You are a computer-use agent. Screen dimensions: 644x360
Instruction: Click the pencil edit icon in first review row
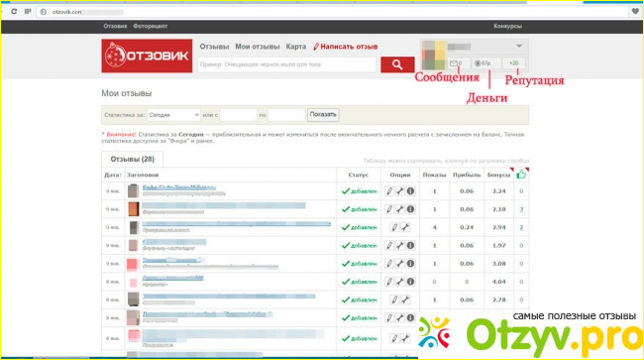(389, 191)
